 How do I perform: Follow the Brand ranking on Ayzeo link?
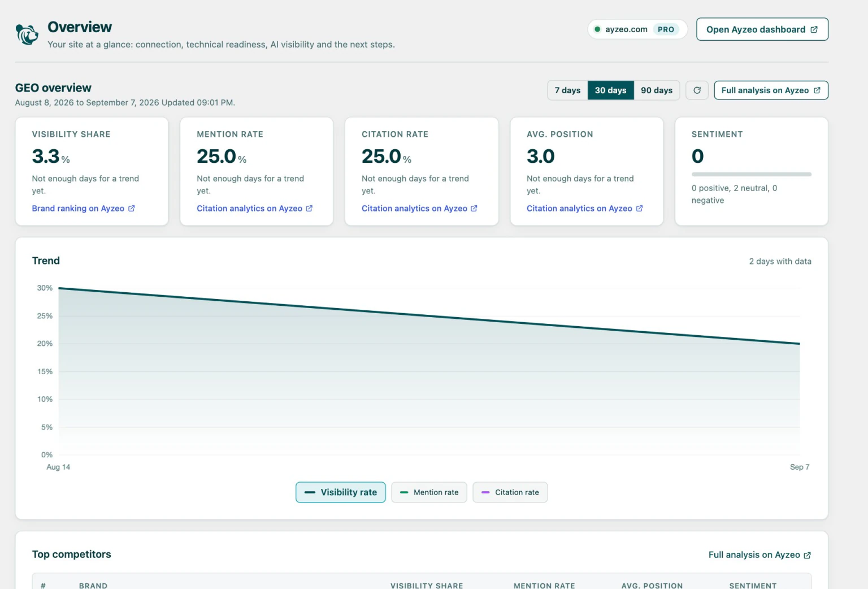[84, 209]
